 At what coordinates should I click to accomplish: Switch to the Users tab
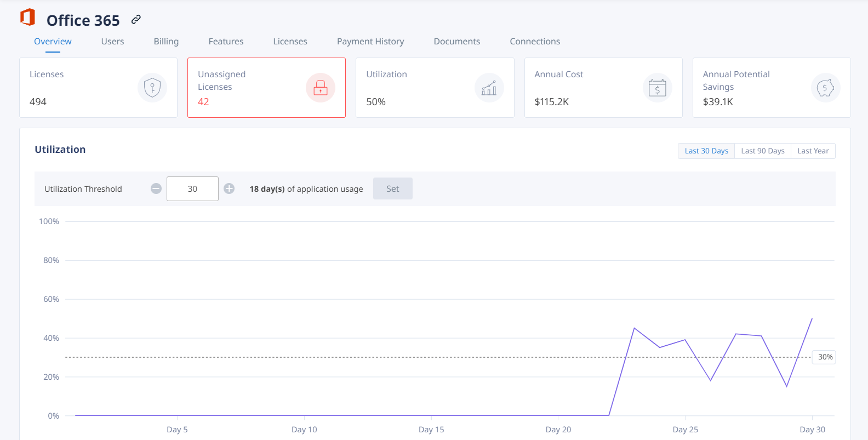[x=112, y=42]
